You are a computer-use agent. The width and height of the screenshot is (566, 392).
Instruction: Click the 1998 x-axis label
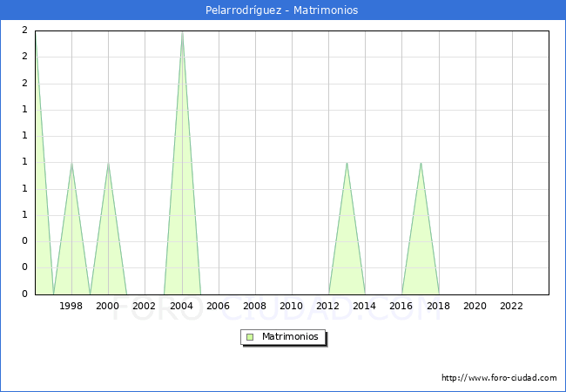tap(71, 306)
